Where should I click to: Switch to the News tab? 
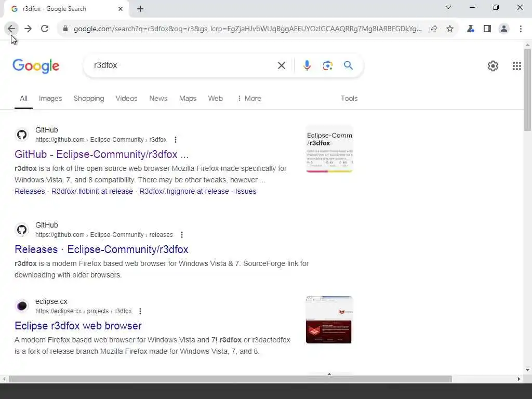click(158, 98)
